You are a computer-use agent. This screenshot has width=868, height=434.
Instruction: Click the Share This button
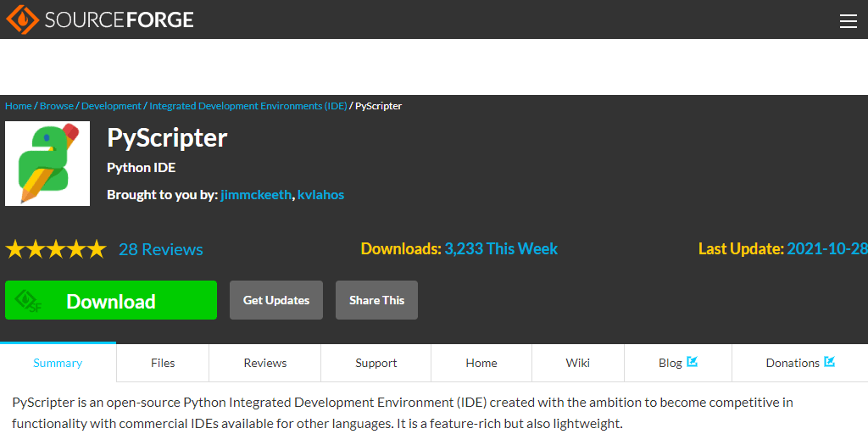(x=376, y=300)
